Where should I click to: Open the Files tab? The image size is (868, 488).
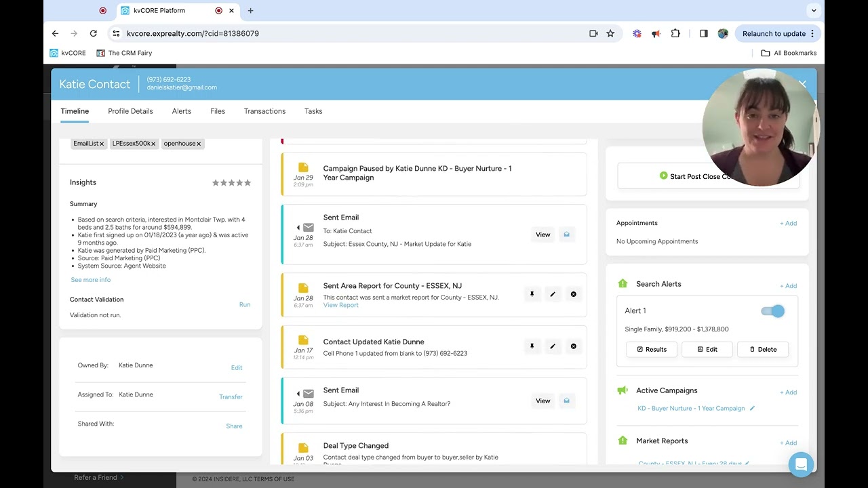[218, 111]
